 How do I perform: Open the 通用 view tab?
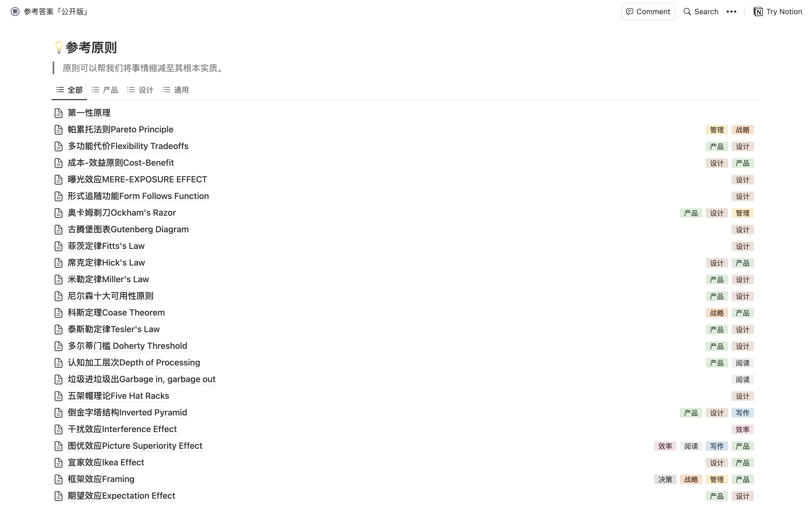point(176,90)
